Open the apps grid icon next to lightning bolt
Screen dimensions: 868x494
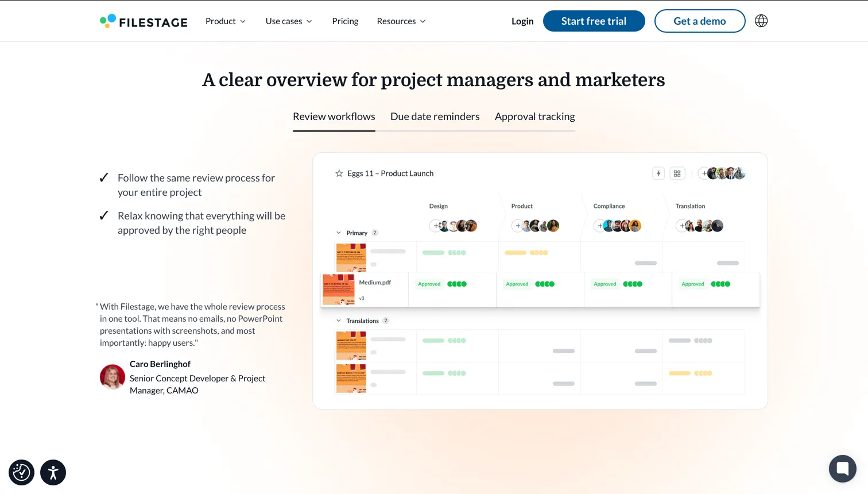pos(677,173)
